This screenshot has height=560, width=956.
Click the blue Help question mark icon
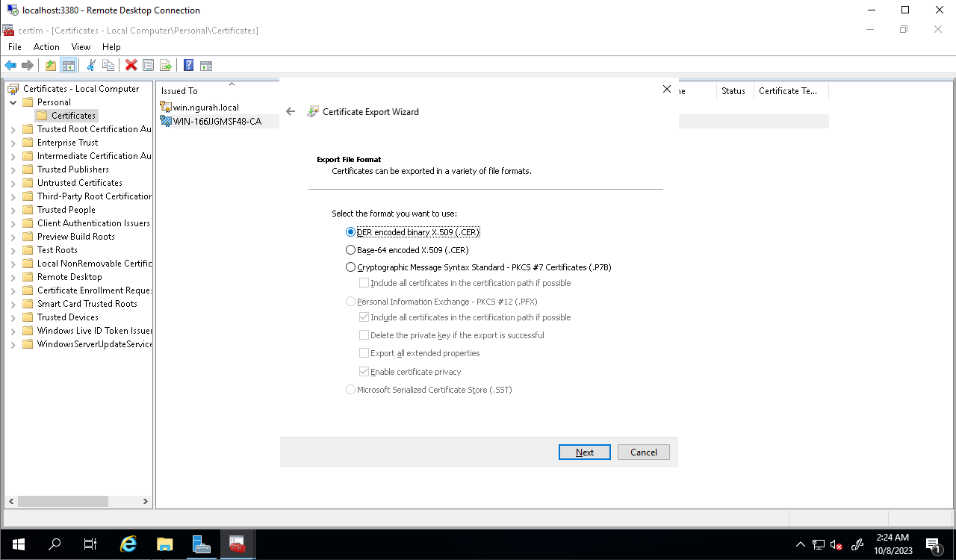click(189, 65)
